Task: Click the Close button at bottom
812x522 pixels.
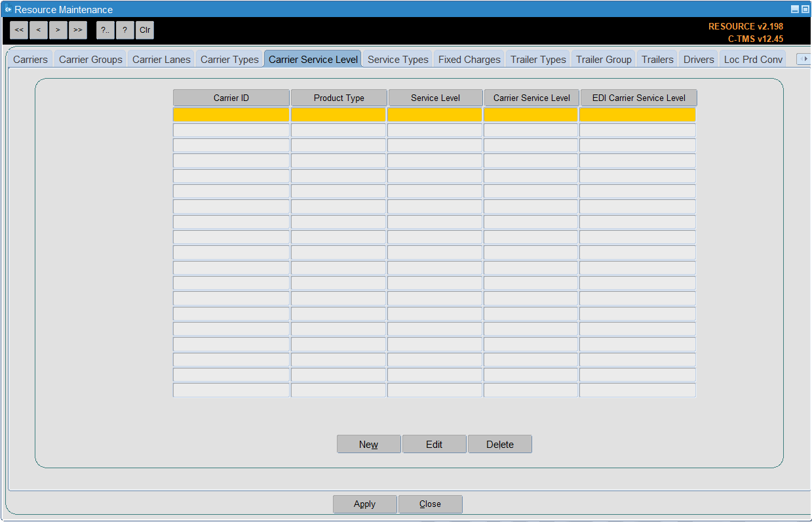Action: (x=430, y=504)
